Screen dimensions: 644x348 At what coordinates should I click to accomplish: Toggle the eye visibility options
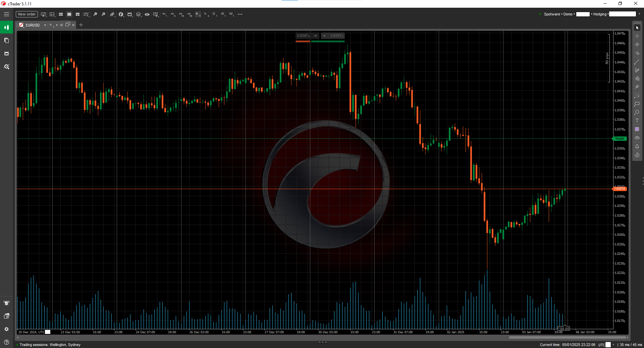coord(147,14)
